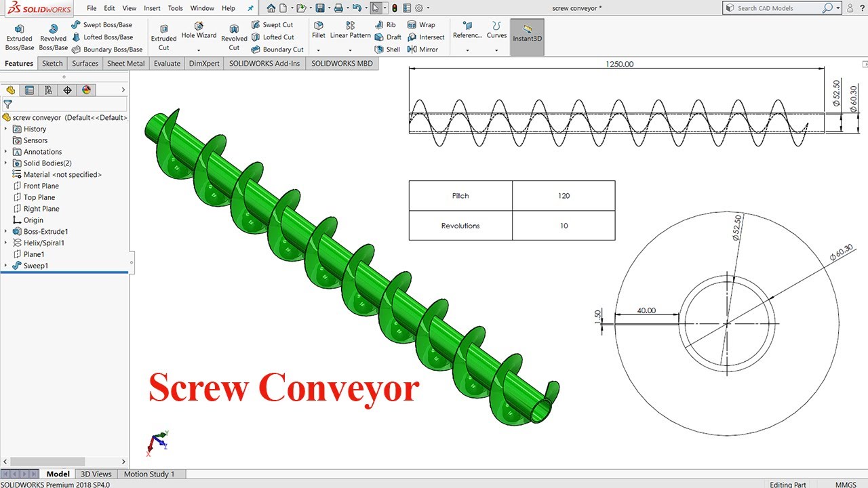This screenshot has height=488, width=868.
Task: Click the Rib tool
Action: pos(385,25)
